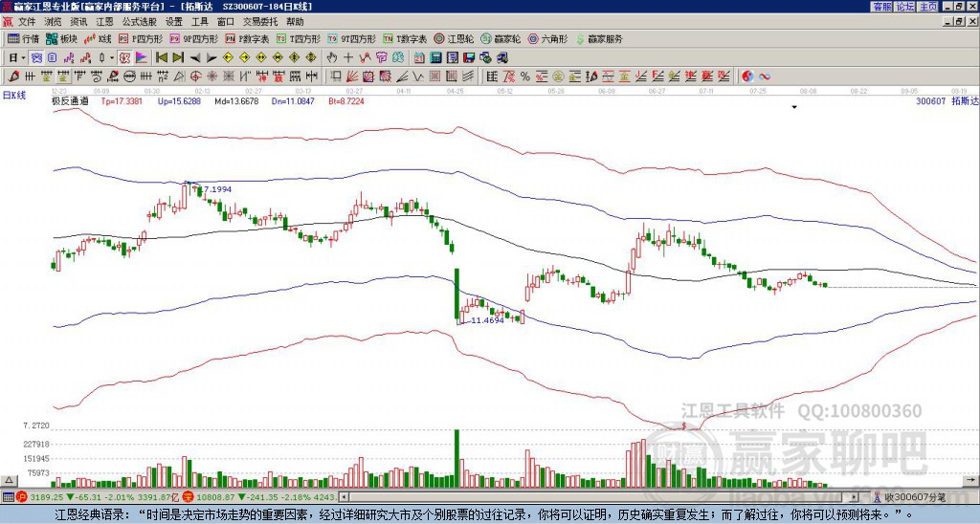Open the P四方形 tool
This screenshot has width=980, height=524.
141,38
